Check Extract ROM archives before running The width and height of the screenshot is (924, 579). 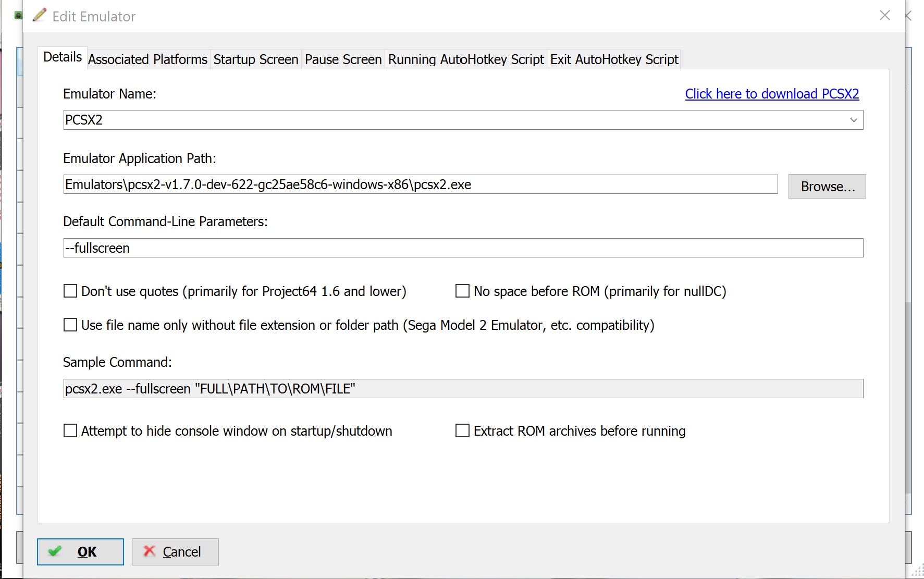(462, 430)
